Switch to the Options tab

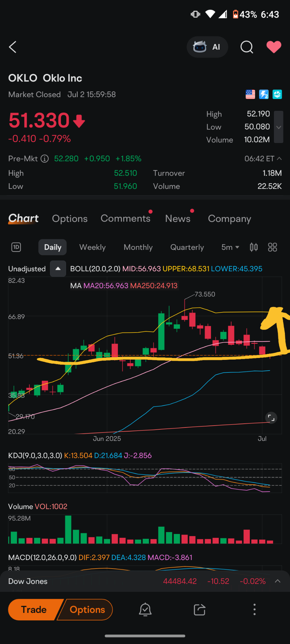[x=70, y=219]
